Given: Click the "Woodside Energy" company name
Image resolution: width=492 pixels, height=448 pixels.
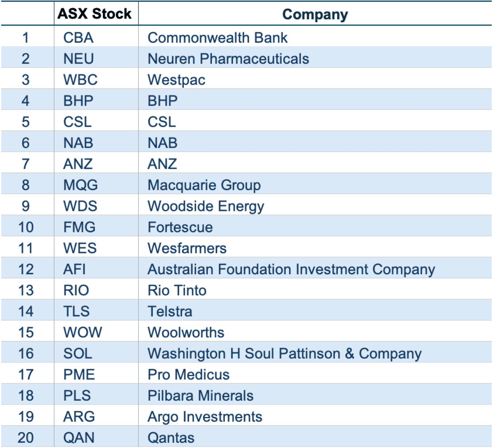Looking at the screenshot, I should [x=206, y=206].
